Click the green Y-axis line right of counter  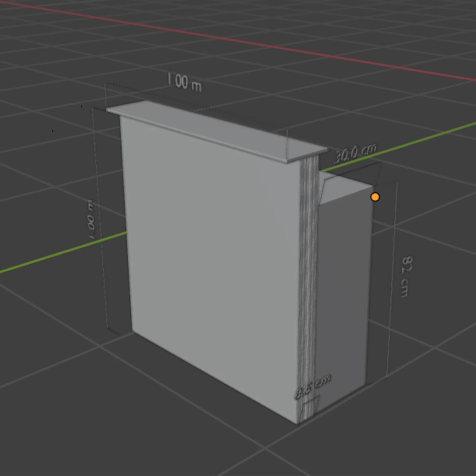click(x=419, y=141)
